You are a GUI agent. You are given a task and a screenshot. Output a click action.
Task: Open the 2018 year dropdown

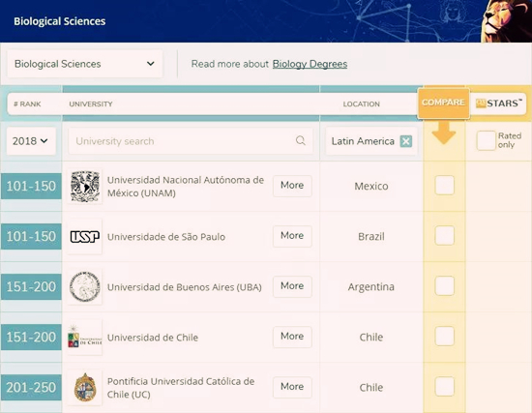pyautogui.click(x=31, y=141)
